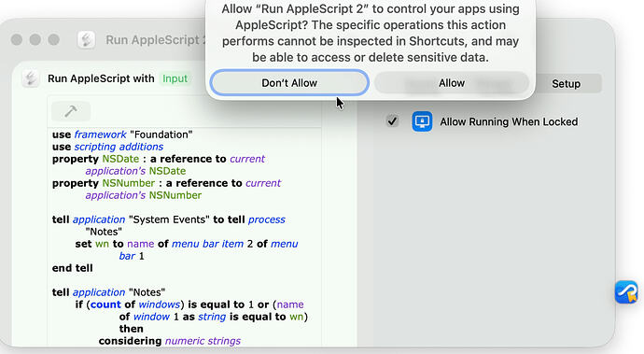The width and height of the screenshot is (644, 354).
Task: Click the "property NSDate" line in script
Action: coord(159,159)
